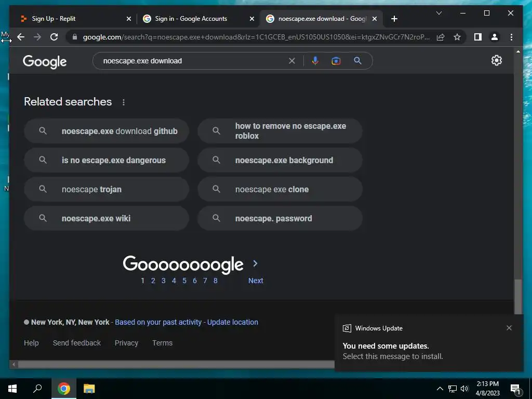Go to results page 7

click(x=205, y=281)
